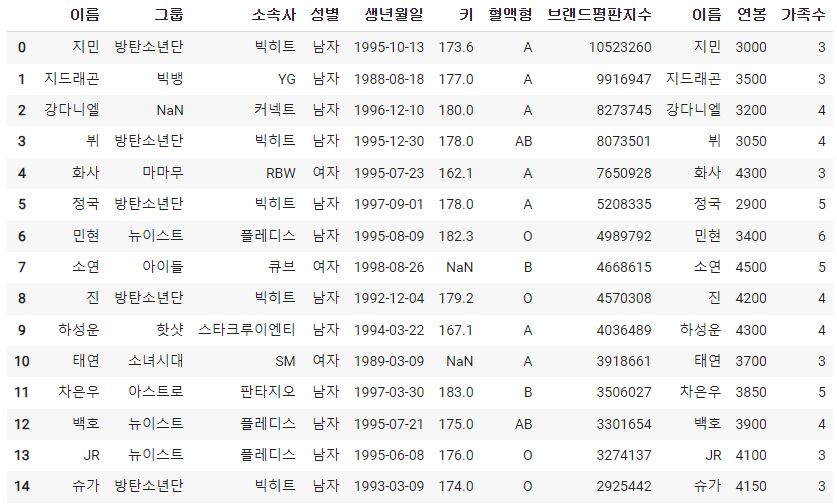Click agency cell YG
The height and width of the screenshot is (504, 837).
tap(287, 80)
